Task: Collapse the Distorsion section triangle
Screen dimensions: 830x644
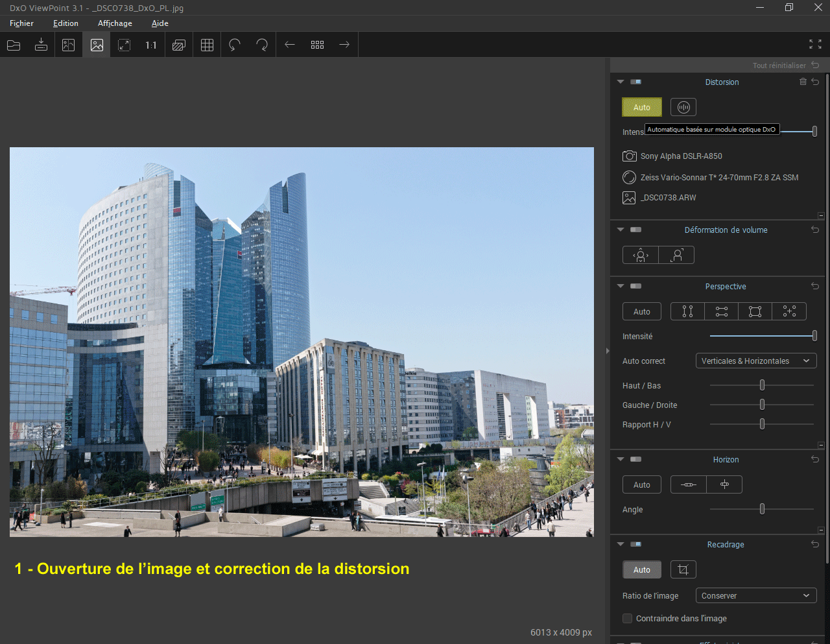Action: [x=621, y=82]
